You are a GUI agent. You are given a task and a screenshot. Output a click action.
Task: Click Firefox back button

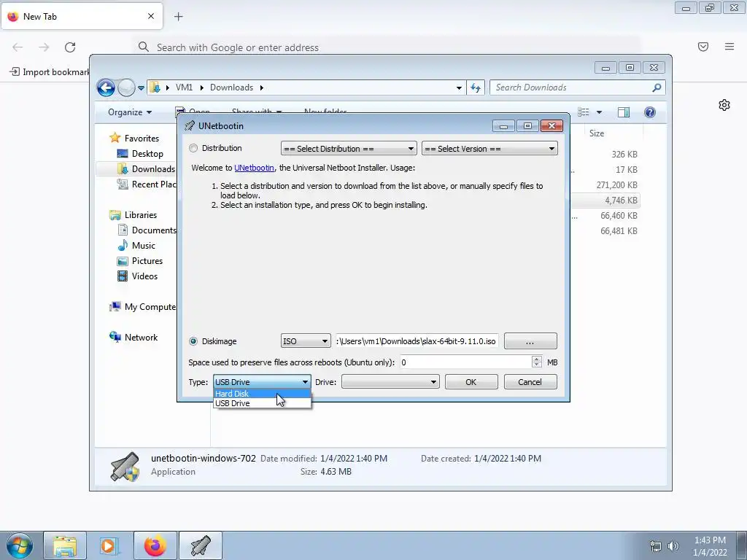click(x=18, y=47)
